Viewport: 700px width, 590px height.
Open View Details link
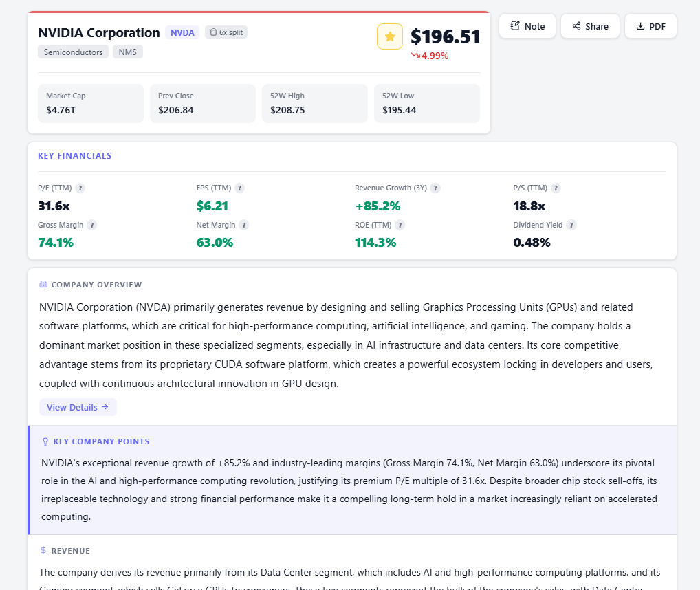[78, 407]
